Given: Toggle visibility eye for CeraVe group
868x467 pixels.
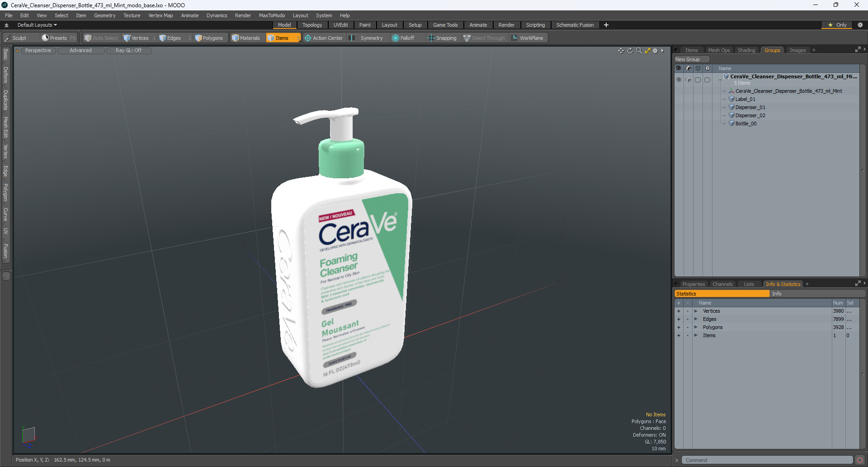Looking at the screenshot, I should coord(679,80).
